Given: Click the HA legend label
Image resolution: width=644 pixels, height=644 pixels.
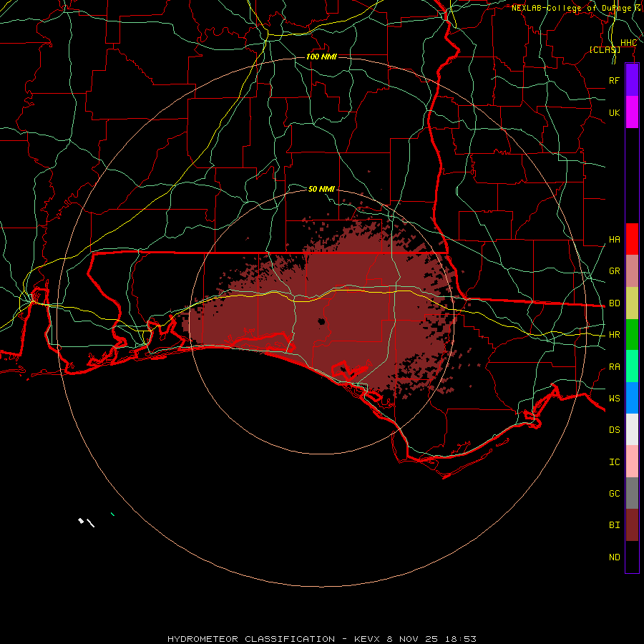Looking at the screenshot, I should coord(615,240).
